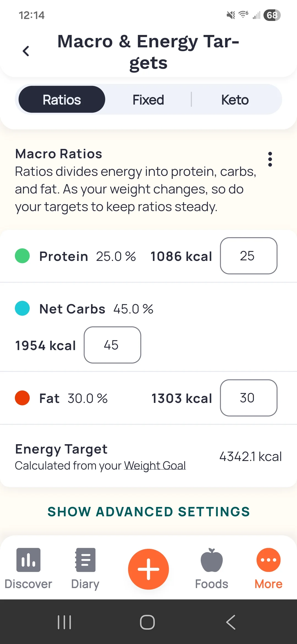
Task: Open the Discover chart icon
Action: 28,560
